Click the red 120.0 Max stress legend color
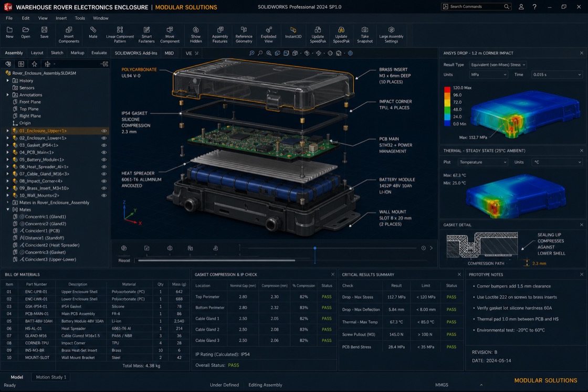The width and height of the screenshot is (588, 392). (447, 89)
